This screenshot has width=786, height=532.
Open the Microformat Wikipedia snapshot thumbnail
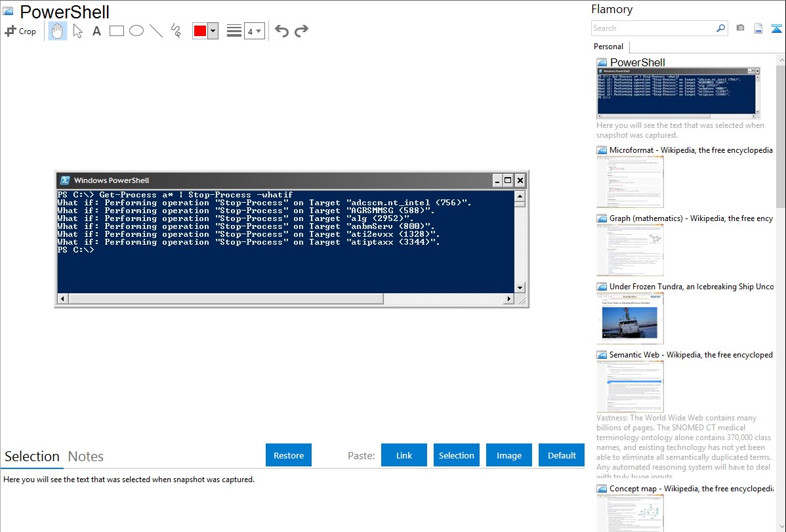(x=630, y=182)
